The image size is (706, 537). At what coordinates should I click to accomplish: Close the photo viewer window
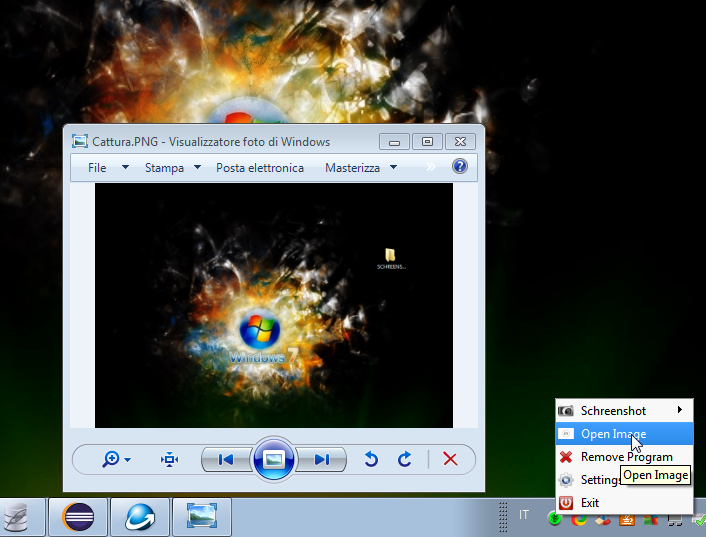pyautogui.click(x=460, y=141)
